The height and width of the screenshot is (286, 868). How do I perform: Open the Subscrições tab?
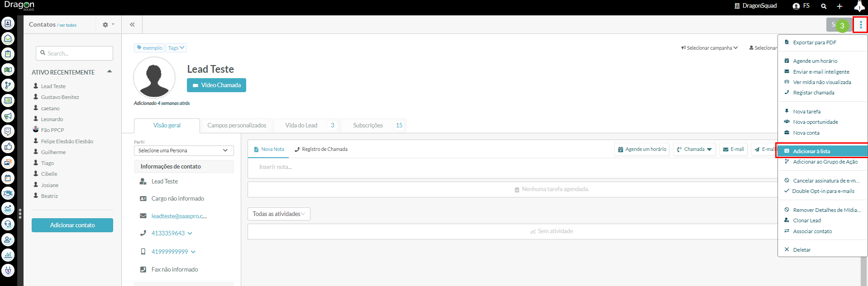click(x=373, y=126)
